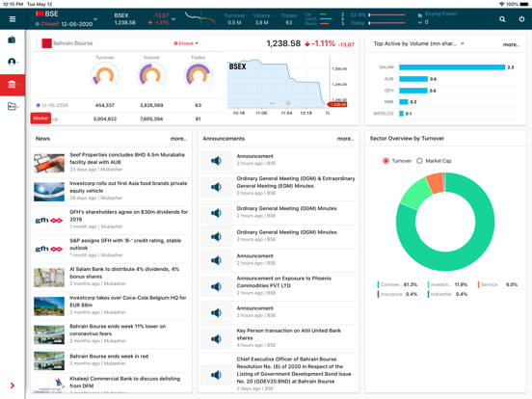Click the index value 1,238.58 in widget
This screenshot has height=399, width=532.
[x=283, y=43]
